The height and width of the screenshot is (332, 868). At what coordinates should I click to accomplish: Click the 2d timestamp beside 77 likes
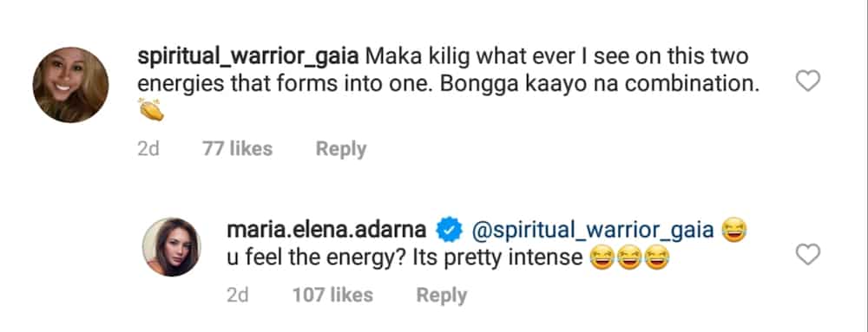click(x=148, y=148)
